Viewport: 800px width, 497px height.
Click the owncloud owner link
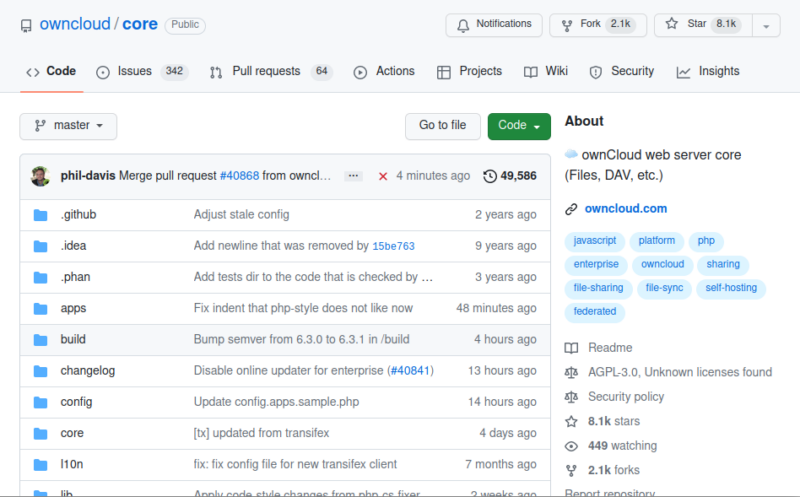[x=75, y=24]
